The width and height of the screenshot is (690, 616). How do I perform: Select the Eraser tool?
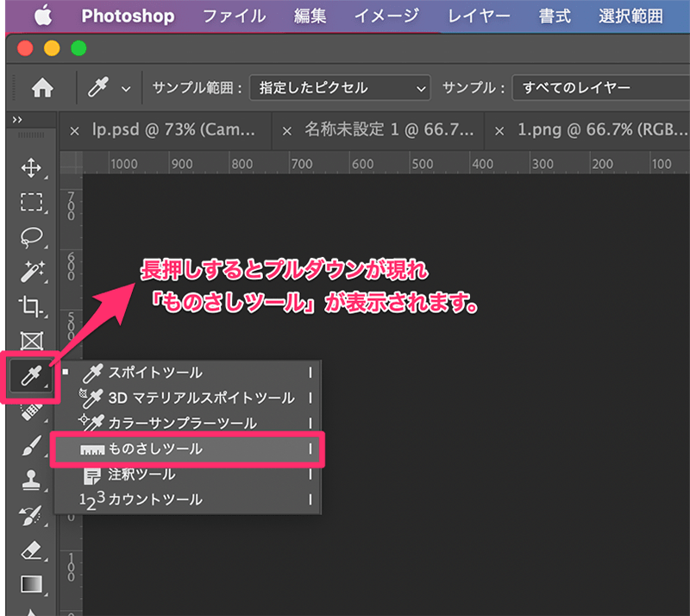tap(32, 550)
